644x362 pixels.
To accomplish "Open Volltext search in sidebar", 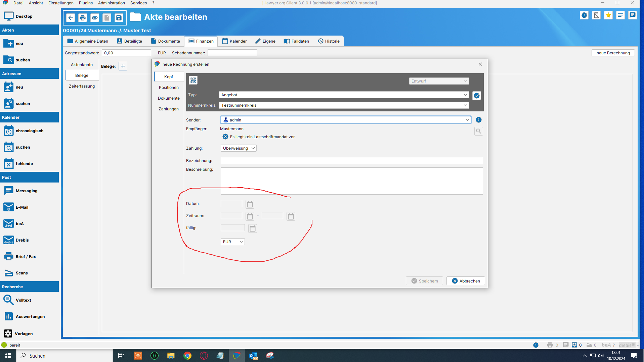I will point(17,300).
